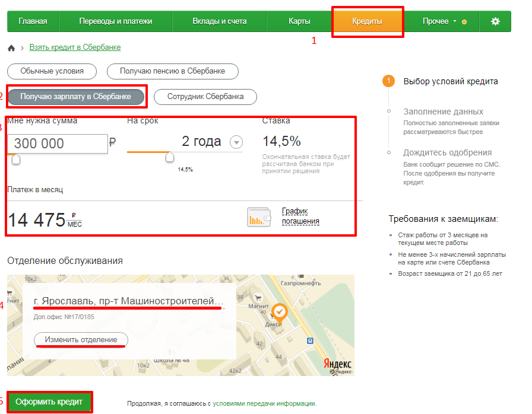Click the orange notification dot by Прочее
This screenshot has width=532, height=414.
click(464, 22)
